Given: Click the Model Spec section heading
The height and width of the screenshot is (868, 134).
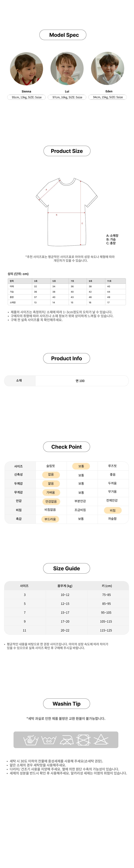Looking at the screenshot, I should coord(63,35).
